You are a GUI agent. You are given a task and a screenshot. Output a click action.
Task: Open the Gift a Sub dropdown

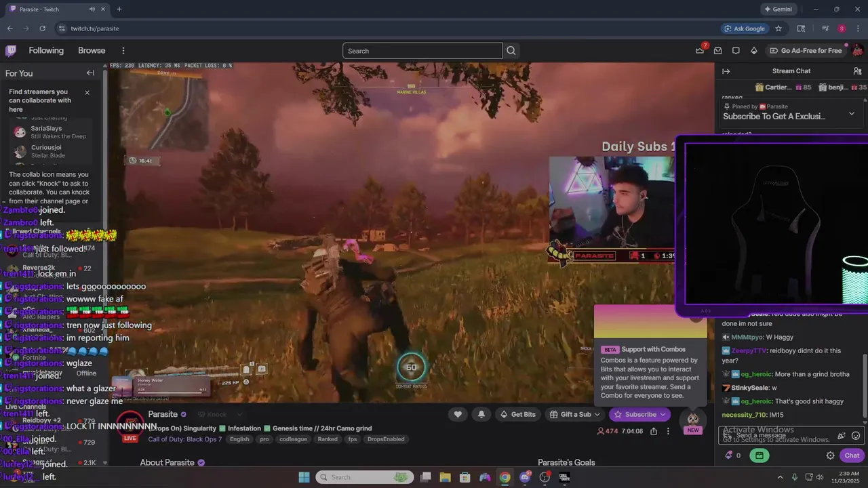pyautogui.click(x=575, y=414)
